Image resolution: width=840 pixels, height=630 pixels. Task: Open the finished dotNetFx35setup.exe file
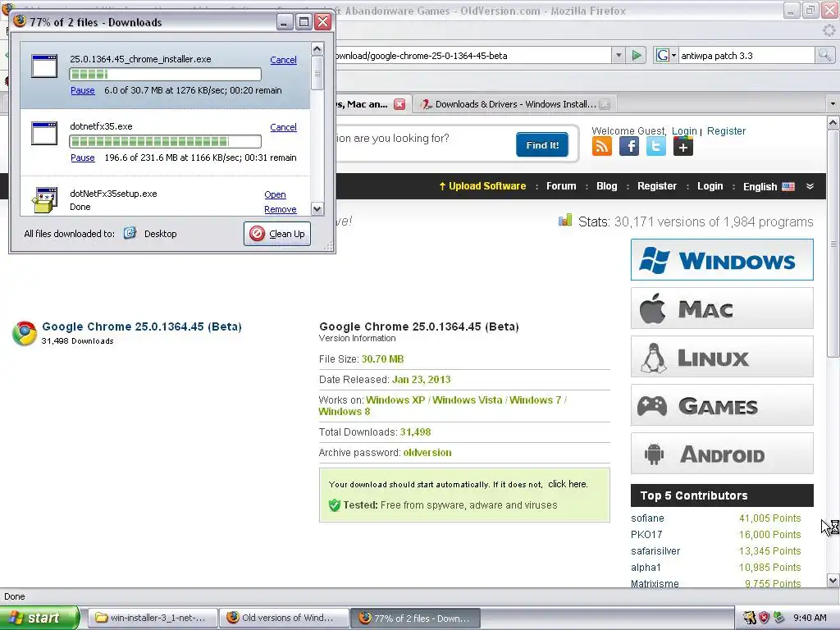coord(275,194)
